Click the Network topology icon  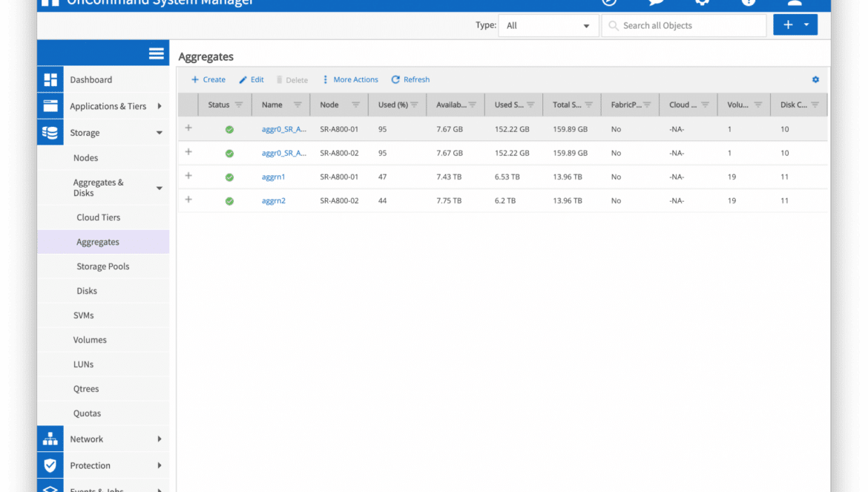pyautogui.click(x=50, y=439)
